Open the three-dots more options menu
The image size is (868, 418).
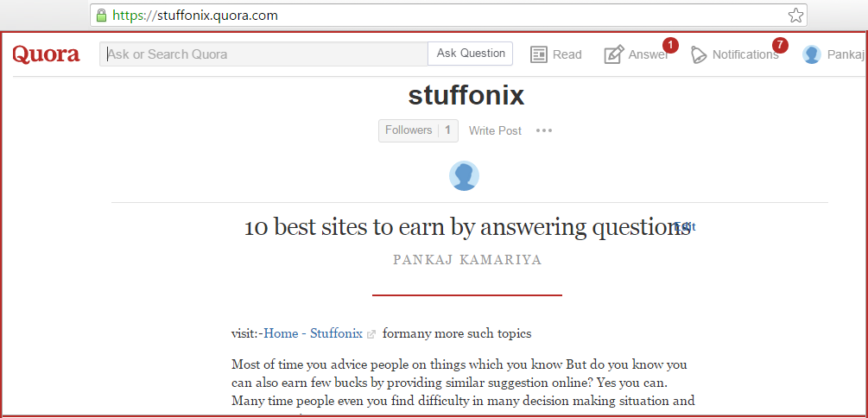click(x=544, y=130)
